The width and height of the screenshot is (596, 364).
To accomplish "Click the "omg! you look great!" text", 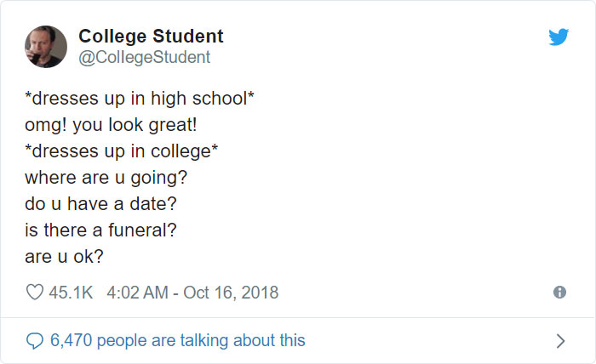I will click(x=111, y=125).
